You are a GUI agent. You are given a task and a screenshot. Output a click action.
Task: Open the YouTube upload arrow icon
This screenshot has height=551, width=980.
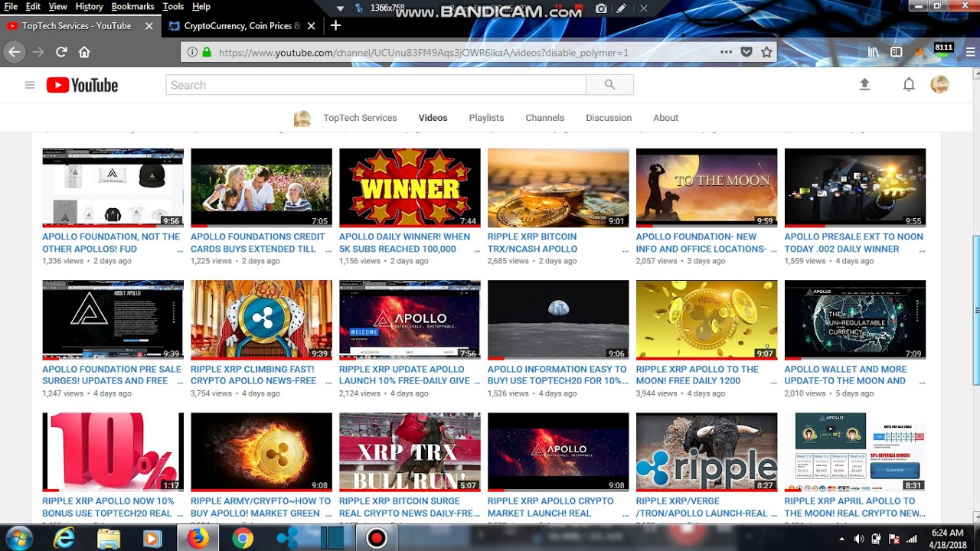[864, 85]
